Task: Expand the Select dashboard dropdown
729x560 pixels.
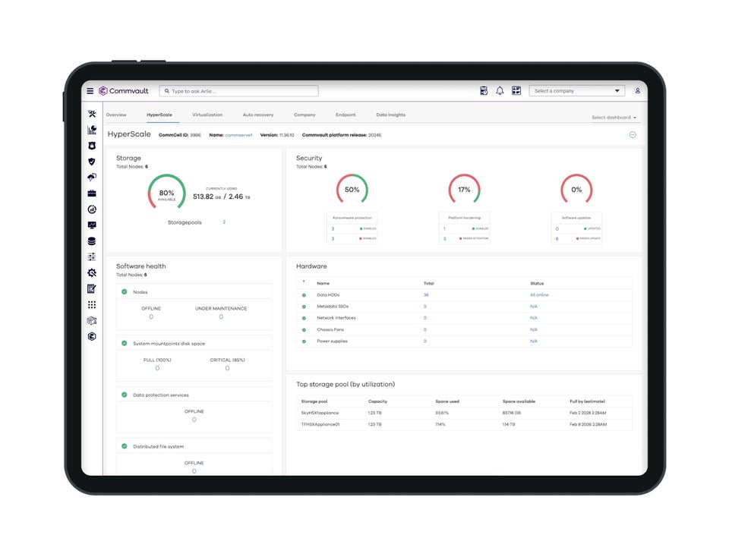Action: point(614,115)
